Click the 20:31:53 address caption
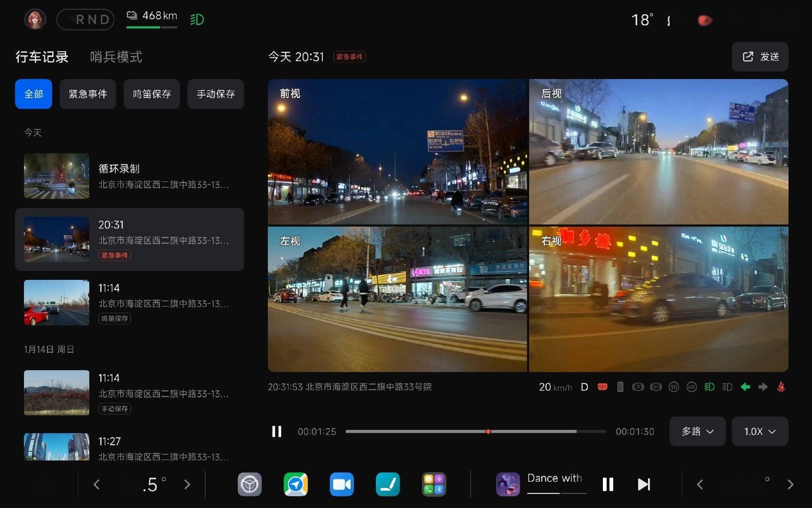The width and height of the screenshot is (812, 508). point(350,387)
